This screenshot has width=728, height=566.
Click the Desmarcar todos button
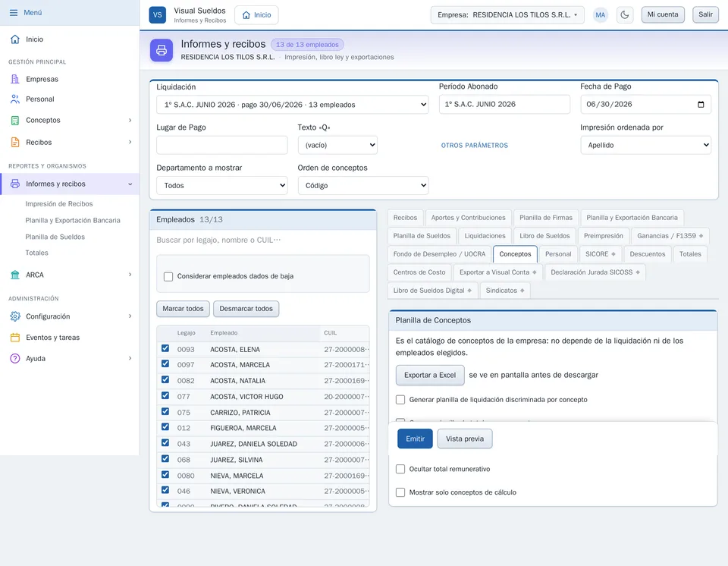pyautogui.click(x=246, y=309)
